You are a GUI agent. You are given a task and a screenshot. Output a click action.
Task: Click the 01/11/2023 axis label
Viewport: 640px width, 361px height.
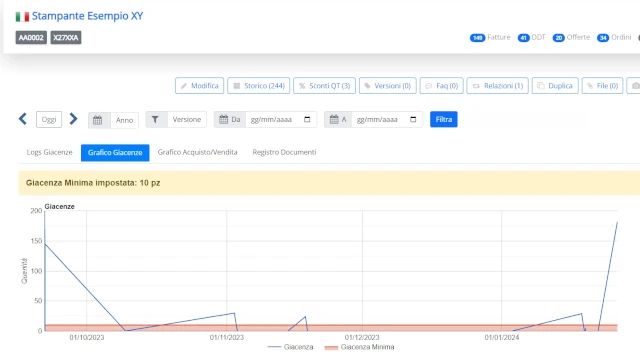tap(227, 337)
